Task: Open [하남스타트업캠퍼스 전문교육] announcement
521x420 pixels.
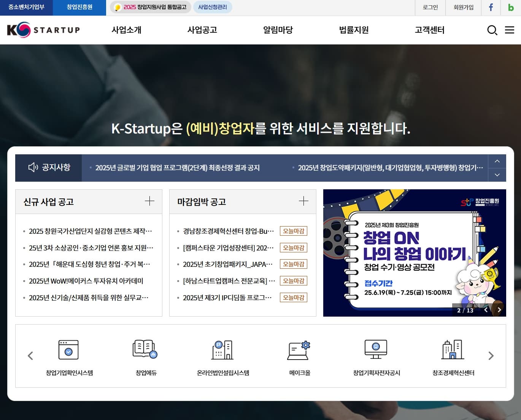Action: tap(229, 281)
